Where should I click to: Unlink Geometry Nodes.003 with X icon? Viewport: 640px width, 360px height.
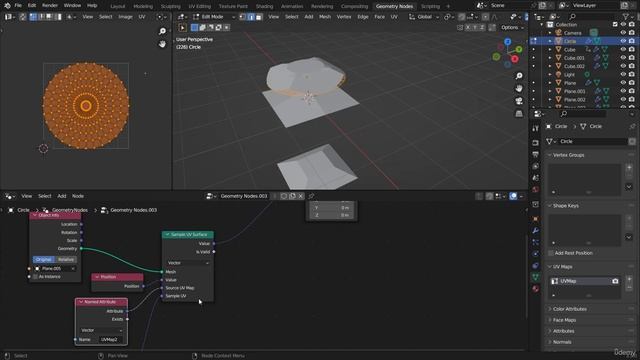point(301,196)
